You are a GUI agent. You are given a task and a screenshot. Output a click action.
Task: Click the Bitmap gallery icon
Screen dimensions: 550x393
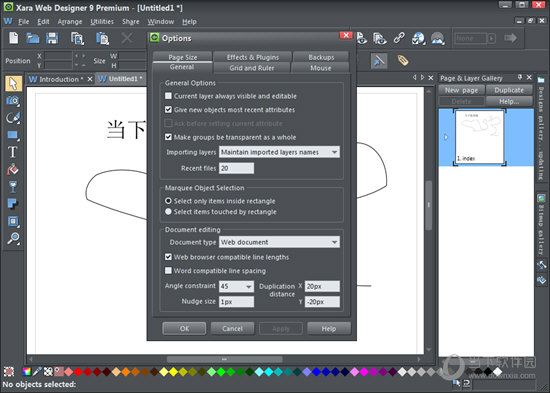coord(541,199)
